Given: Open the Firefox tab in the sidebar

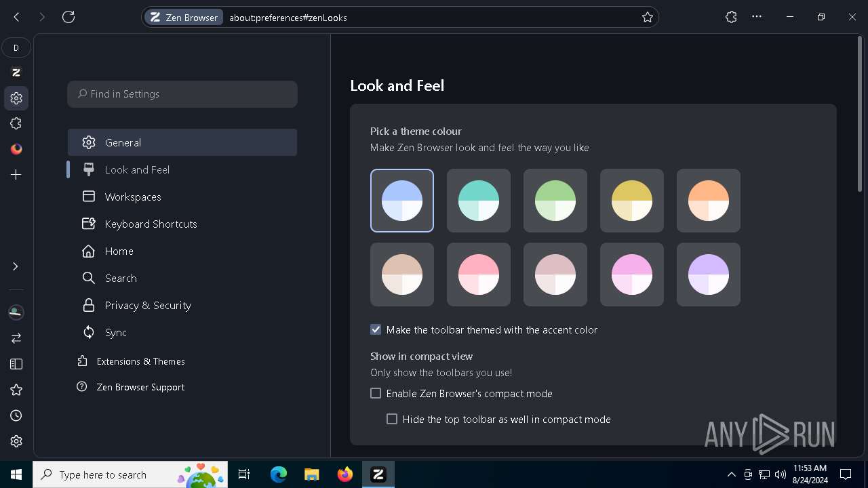Looking at the screenshot, I should tap(16, 149).
